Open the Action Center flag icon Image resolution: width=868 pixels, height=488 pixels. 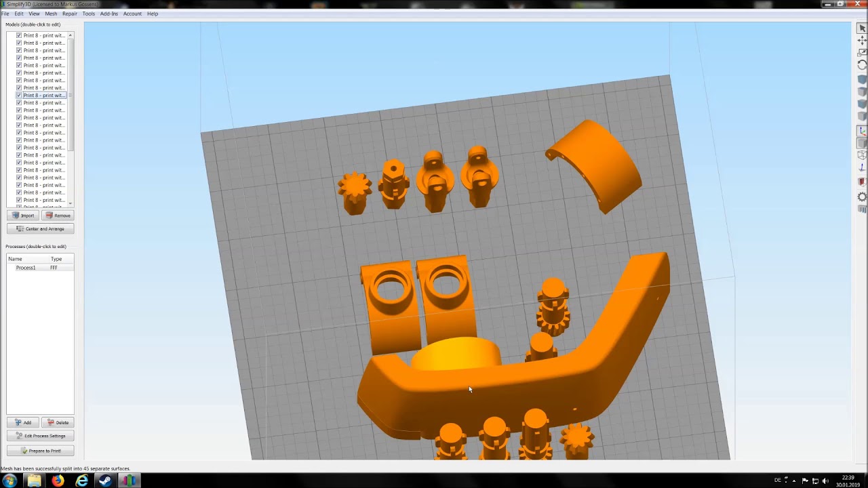[x=804, y=481]
